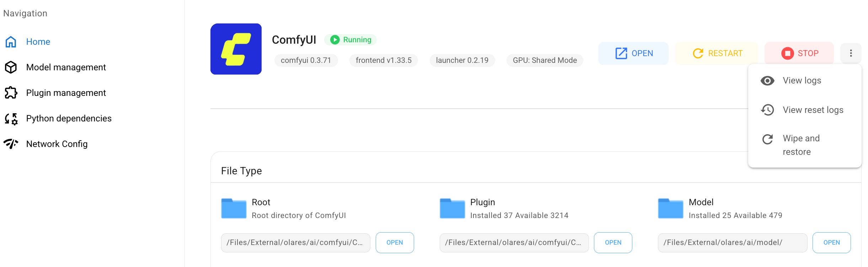Click the puzzle-piece Plugin management icon
This screenshot has height=267, width=868.
pyautogui.click(x=11, y=93)
